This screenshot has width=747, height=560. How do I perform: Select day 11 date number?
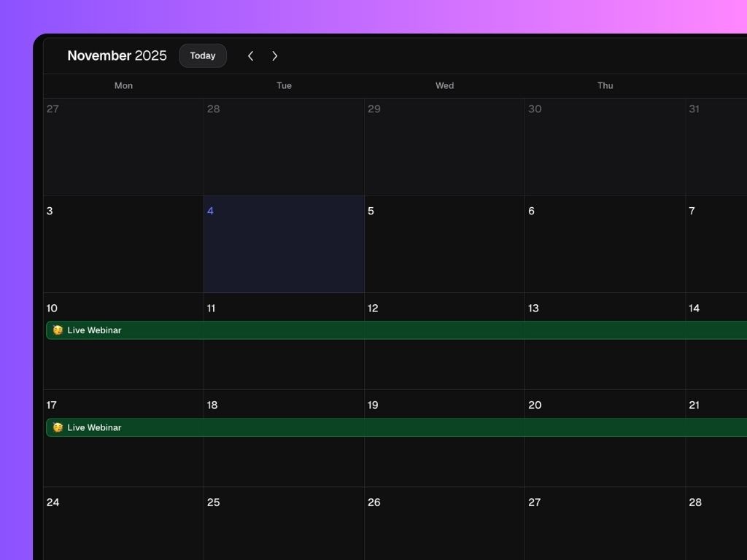211,308
